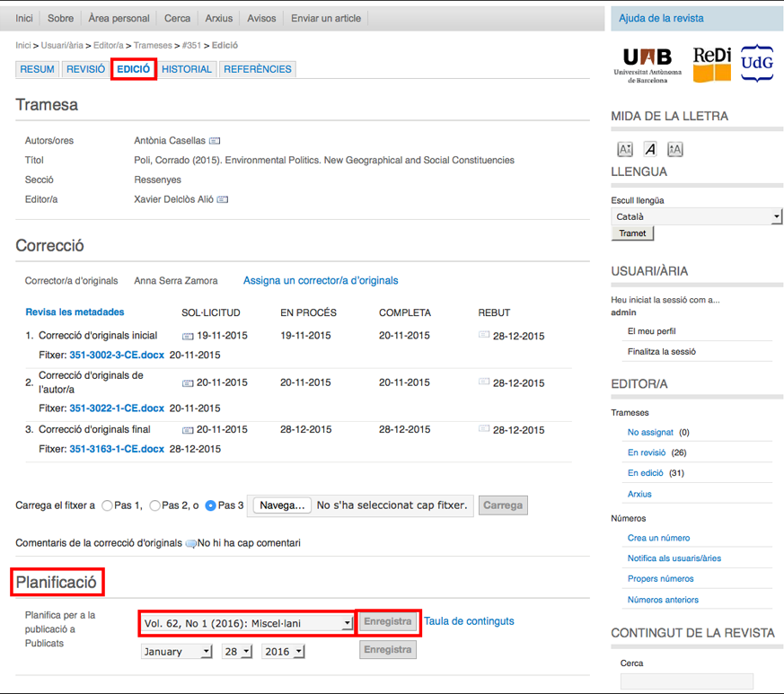Viewport: 784px width, 694px height.
Task: Open the January month dropdown
Action: [177, 651]
